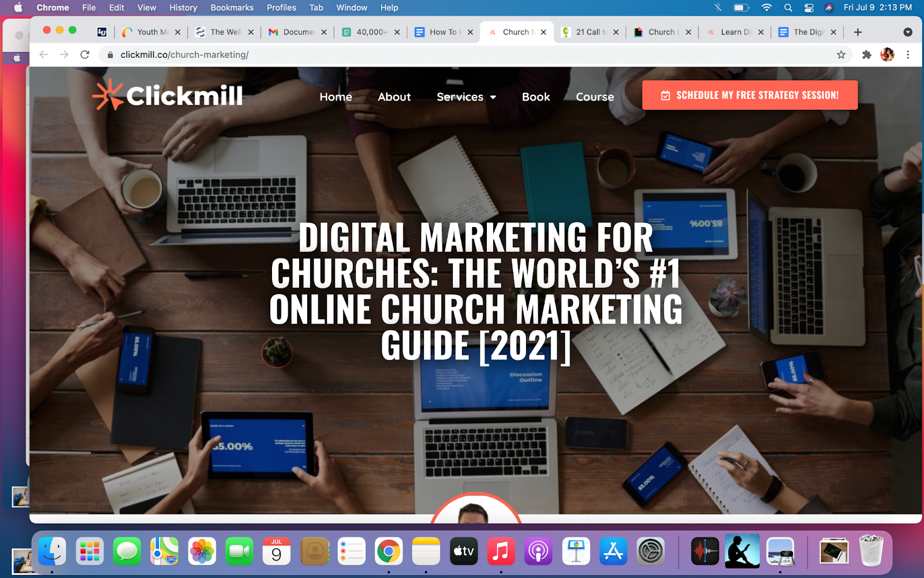Click Schedule My Free Strategy Session button
This screenshot has width=924, height=578.
point(750,95)
